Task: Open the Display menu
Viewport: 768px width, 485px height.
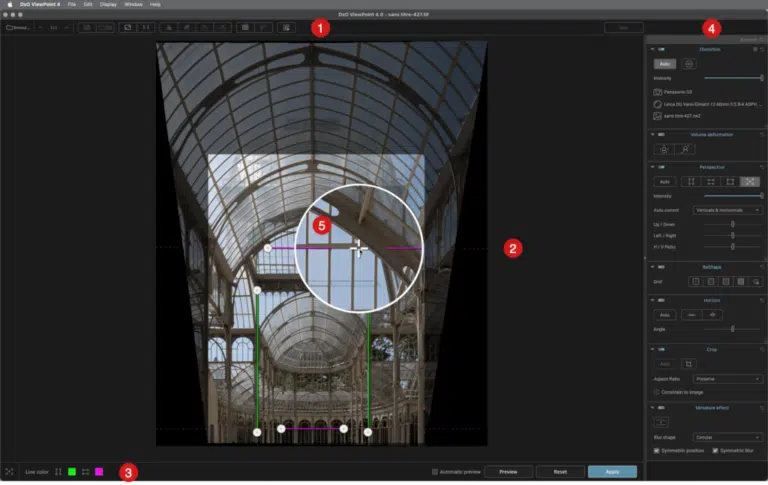Action: 108,4
